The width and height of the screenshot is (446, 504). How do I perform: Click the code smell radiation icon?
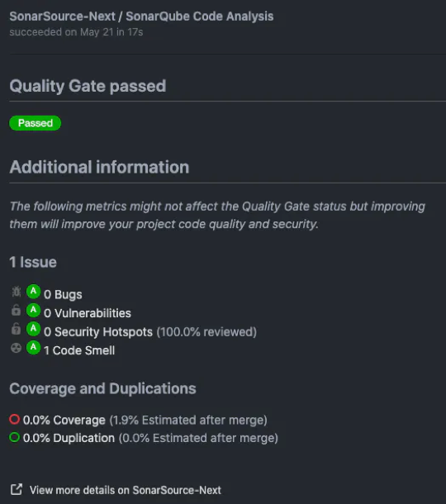pyautogui.click(x=16, y=348)
